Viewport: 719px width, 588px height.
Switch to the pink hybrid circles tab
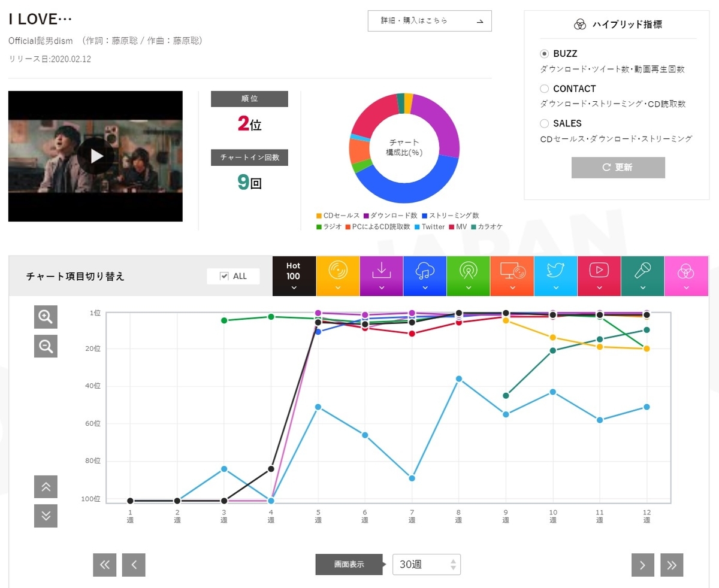click(686, 276)
